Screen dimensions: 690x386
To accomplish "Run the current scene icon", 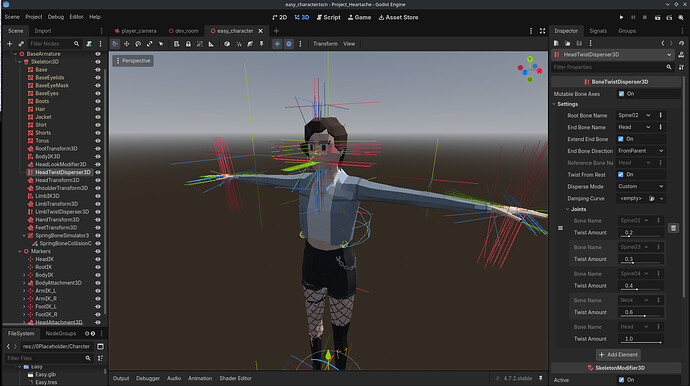I will (x=657, y=17).
